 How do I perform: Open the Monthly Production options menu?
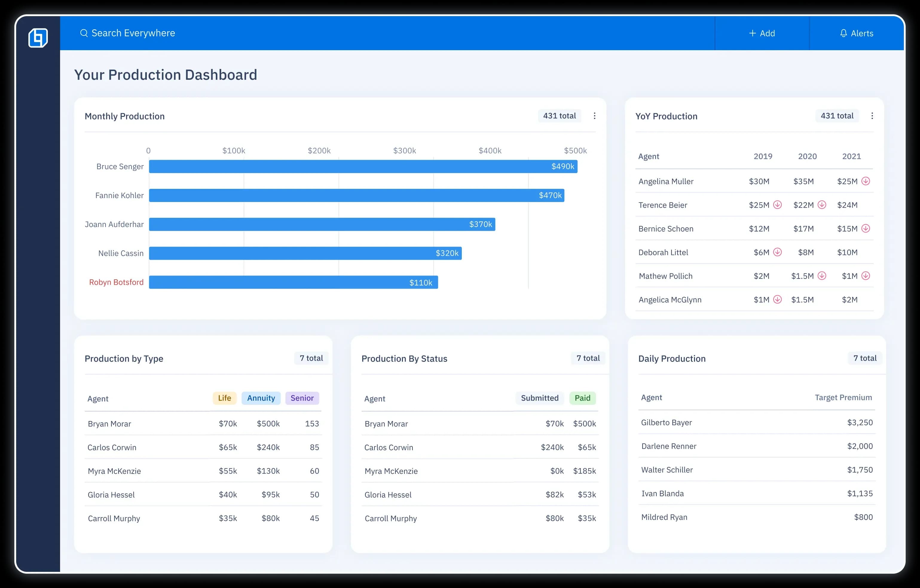[595, 116]
